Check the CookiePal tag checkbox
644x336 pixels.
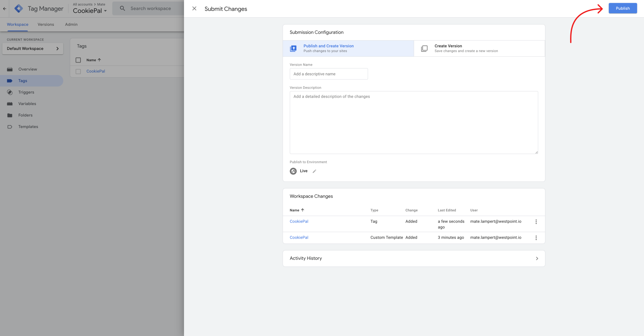[x=78, y=72]
